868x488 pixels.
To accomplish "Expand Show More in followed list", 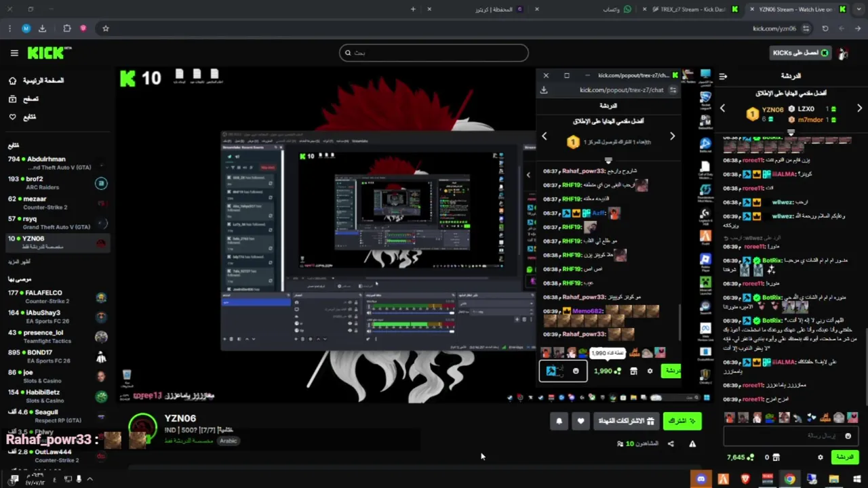I will (x=19, y=262).
